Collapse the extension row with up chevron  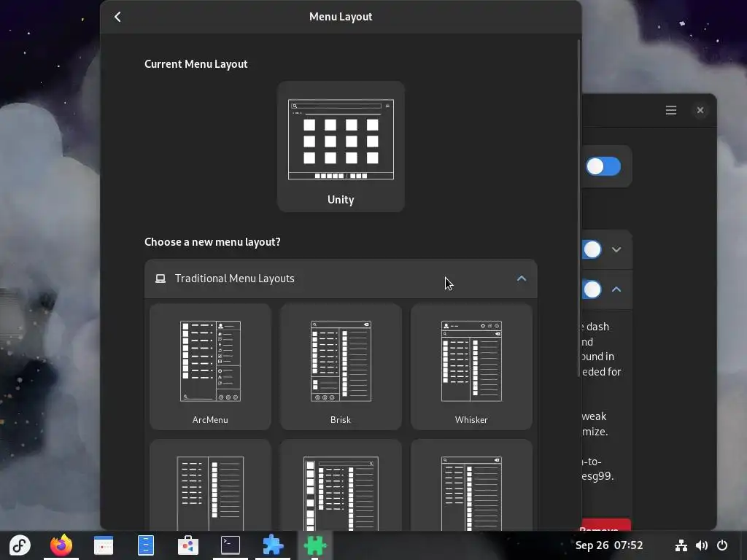[616, 289]
